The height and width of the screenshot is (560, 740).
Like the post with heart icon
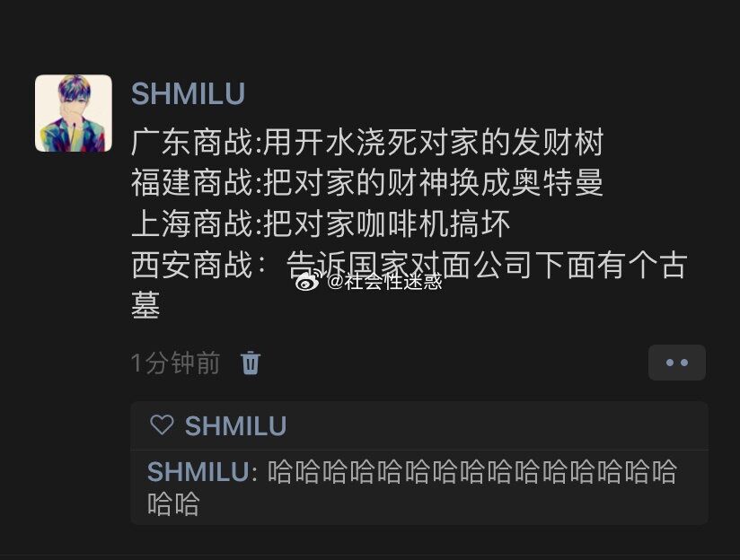pyautogui.click(x=162, y=424)
